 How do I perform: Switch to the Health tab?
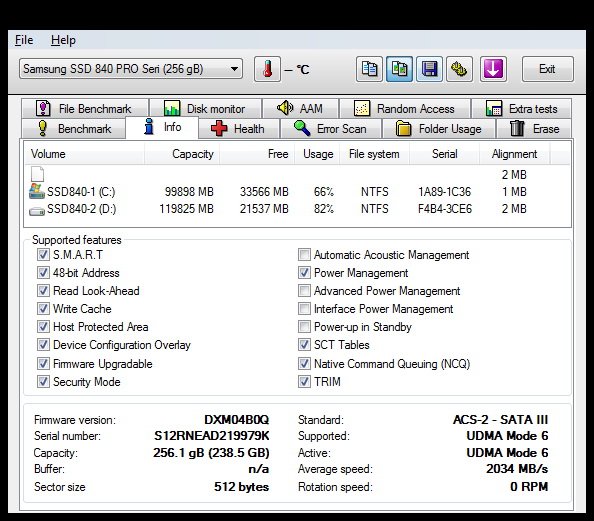click(239, 129)
